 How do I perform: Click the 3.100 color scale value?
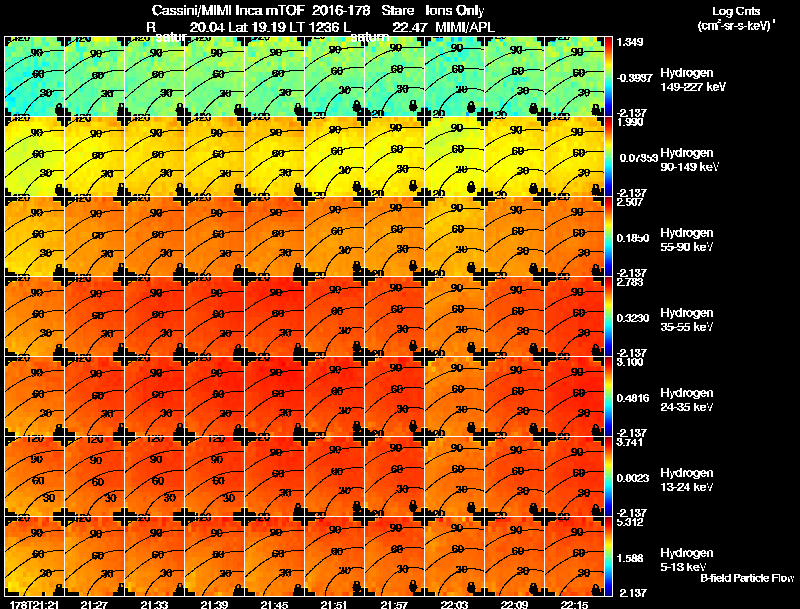click(x=630, y=362)
